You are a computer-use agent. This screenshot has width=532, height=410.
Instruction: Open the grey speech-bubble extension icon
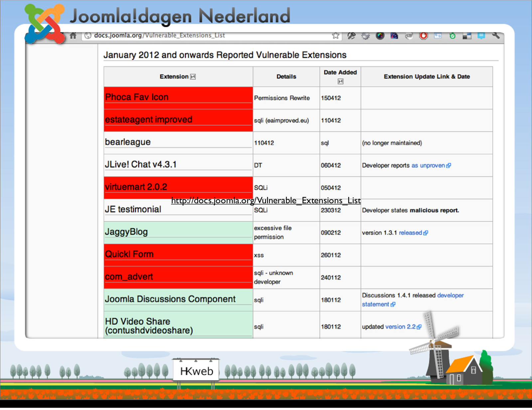(409, 36)
